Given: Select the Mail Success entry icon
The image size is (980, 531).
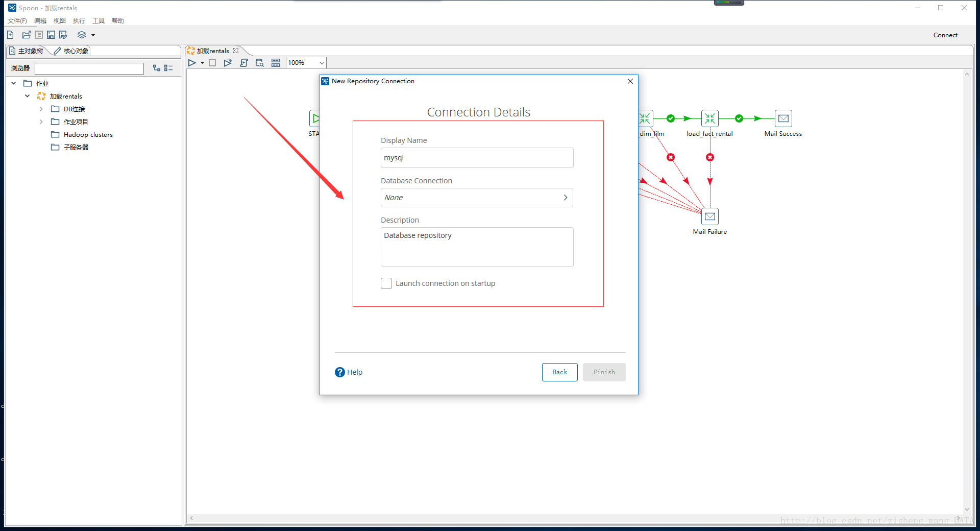Looking at the screenshot, I should (x=783, y=118).
